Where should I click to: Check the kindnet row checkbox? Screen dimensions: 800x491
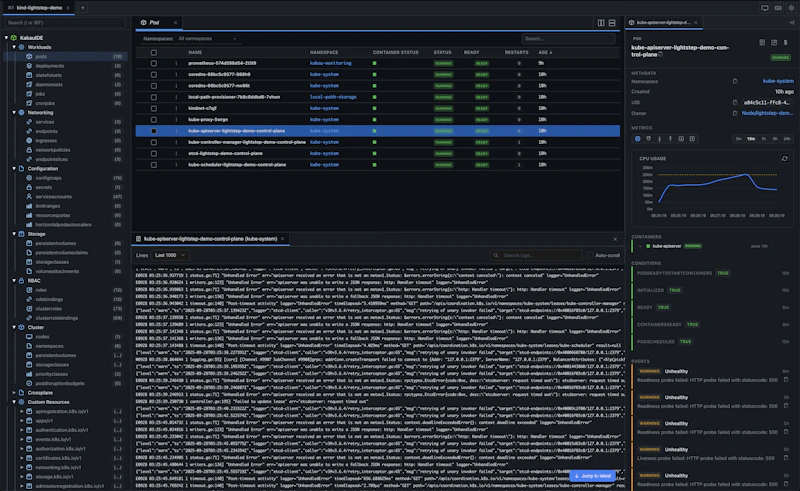pos(154,108)
